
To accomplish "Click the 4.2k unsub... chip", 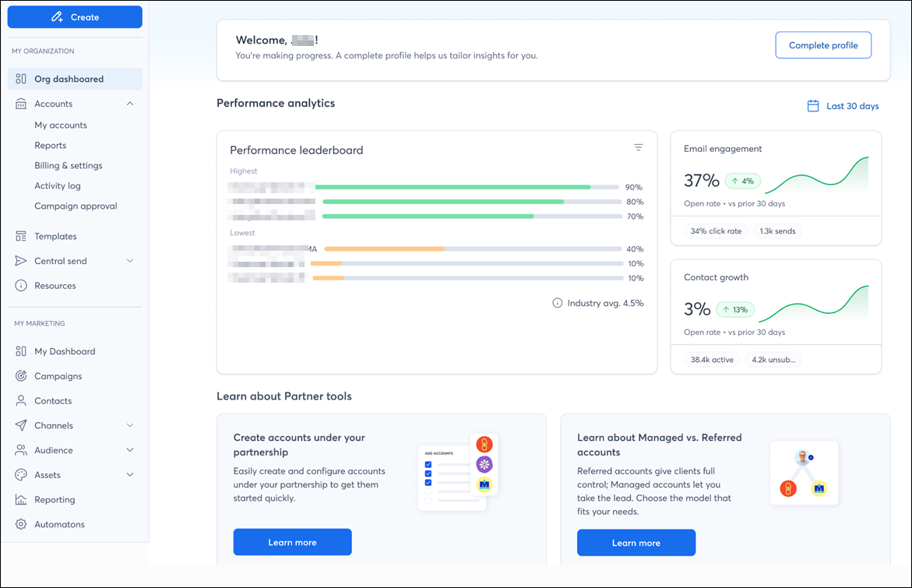I will 773,360.
